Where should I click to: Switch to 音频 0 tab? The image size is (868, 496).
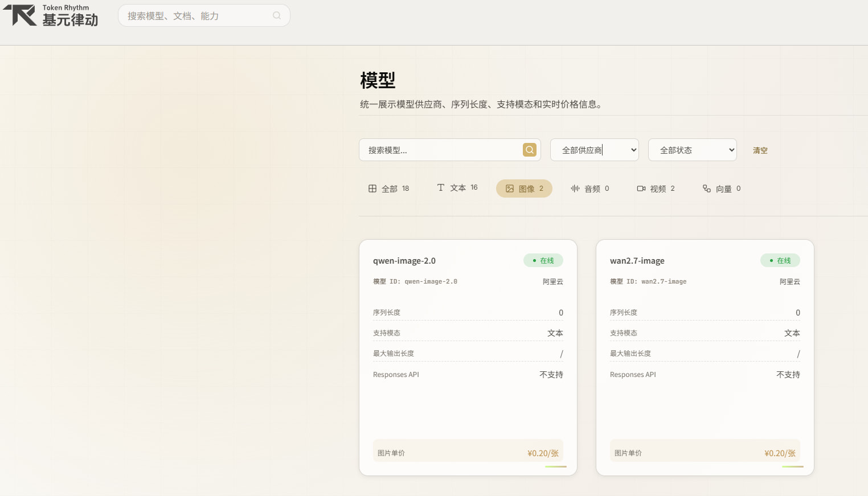pos(590,188)
